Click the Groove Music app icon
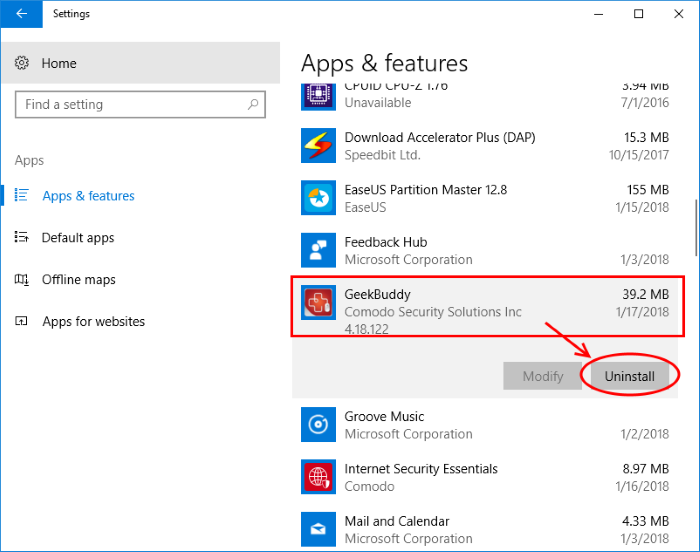The width and height of the screenshot is (700, 552). [x=318, y=424]
